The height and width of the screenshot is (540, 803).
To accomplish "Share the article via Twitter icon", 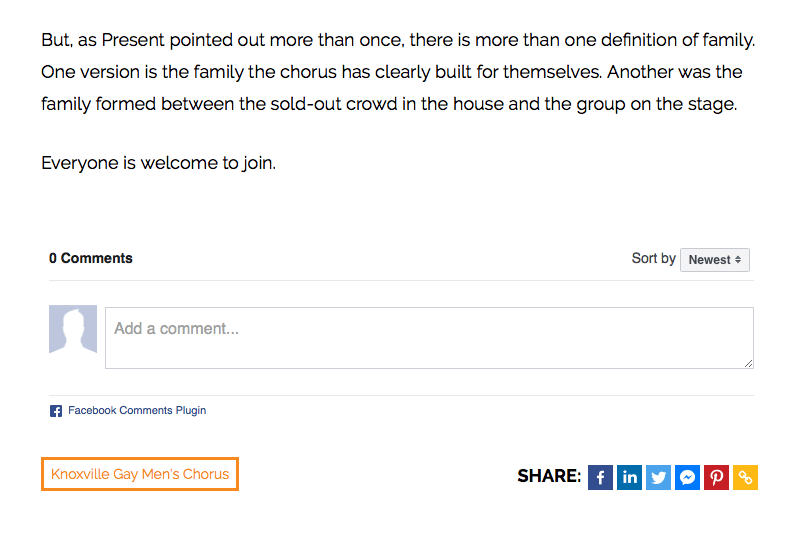I will [x=658, y=477].
